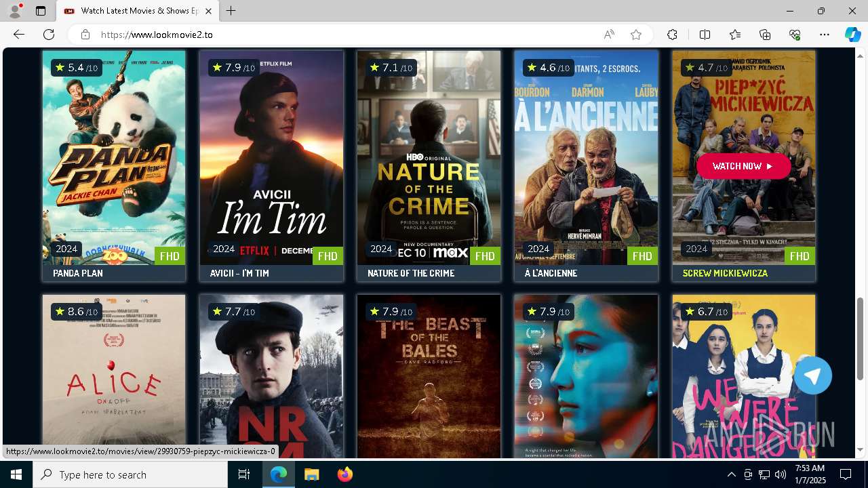Open the Windows Start menu
This screenshot has width=868, height=488.
[x=16, y=474]
